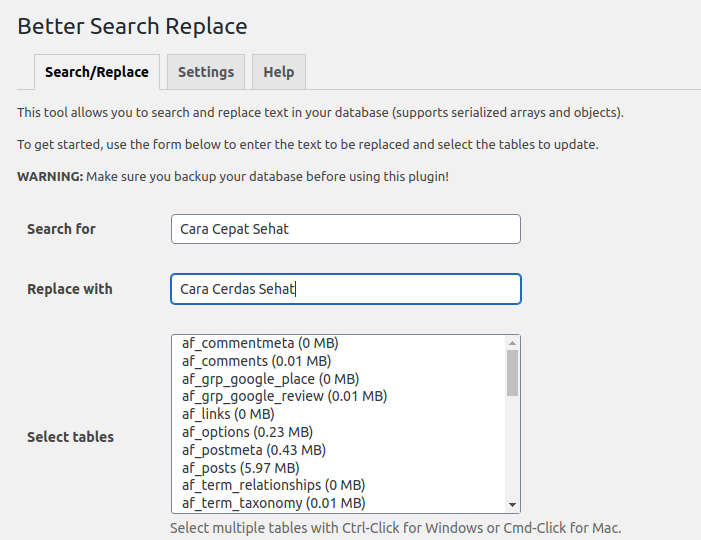Image resolution: width=701 pixels, height=540 pixels.
Task: Pick the af_grp_google_place table
Action: pos(270,379)
